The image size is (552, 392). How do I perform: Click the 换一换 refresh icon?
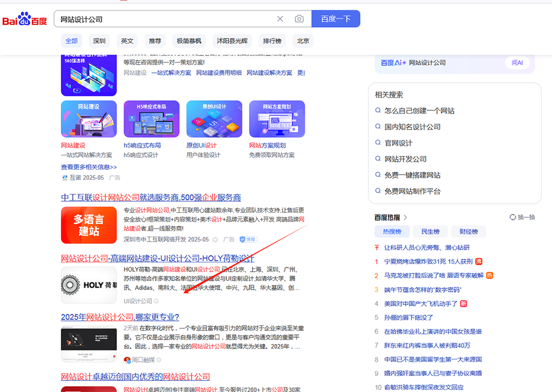coord(513,217)
